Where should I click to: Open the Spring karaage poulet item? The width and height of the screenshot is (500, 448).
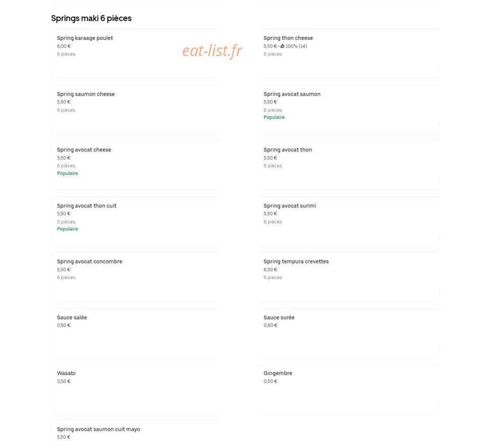[135, 54]
